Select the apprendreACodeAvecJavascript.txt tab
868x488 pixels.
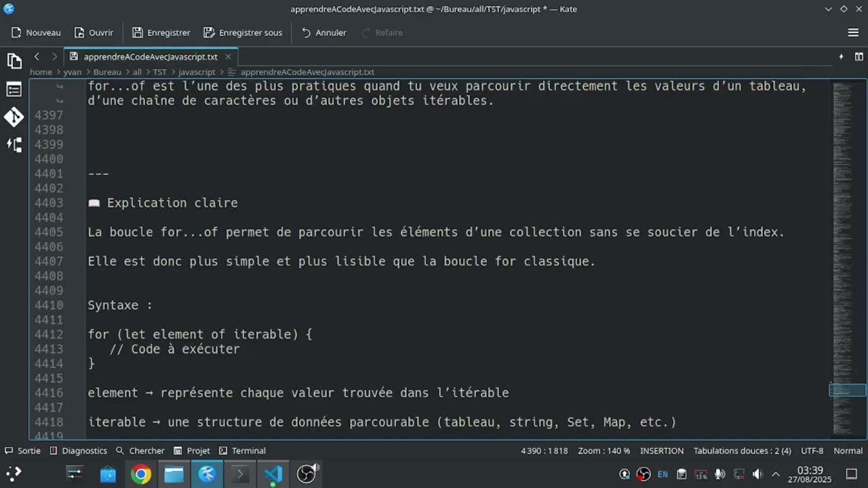151,57
